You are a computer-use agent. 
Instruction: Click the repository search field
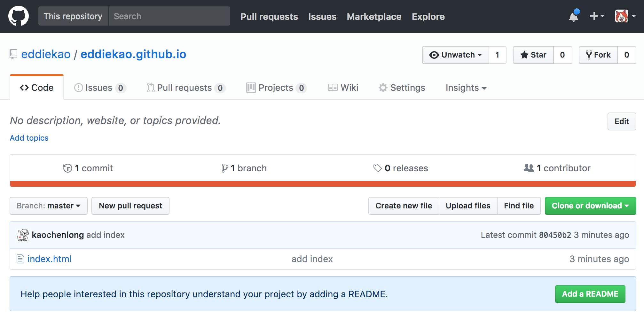tap(169, 16)
